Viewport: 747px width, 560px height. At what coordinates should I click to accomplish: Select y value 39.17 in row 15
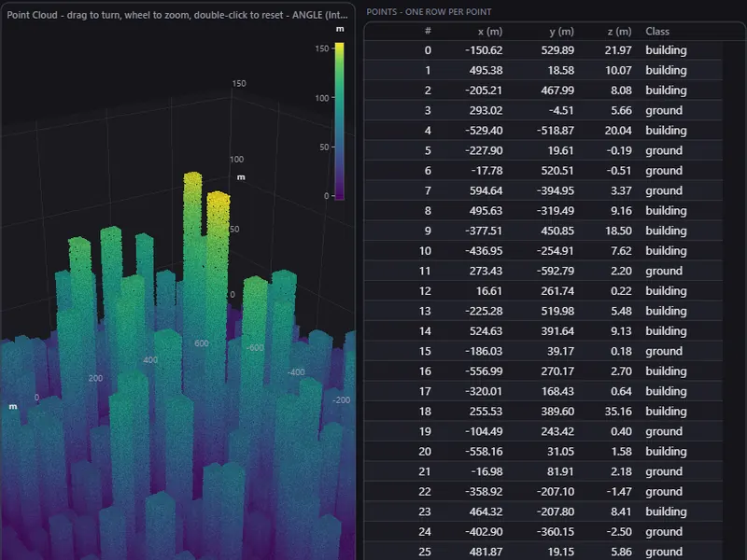tap(561, 351)
